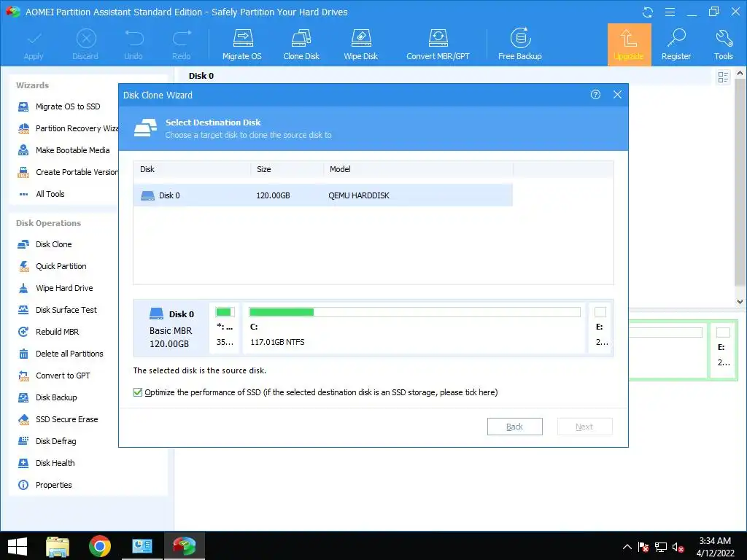Select Wipe Disk toolbar icon

tap(360, 44)
